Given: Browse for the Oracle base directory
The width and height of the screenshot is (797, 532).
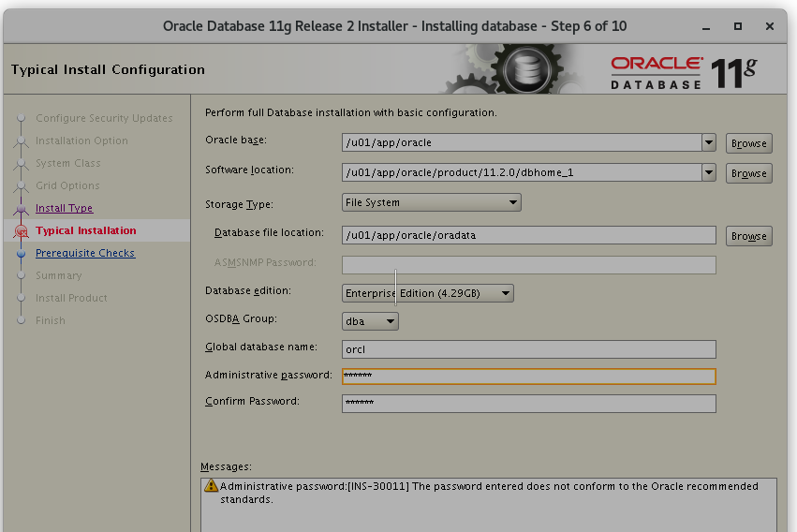Looking at the screenshot, I should pos(748,143).
